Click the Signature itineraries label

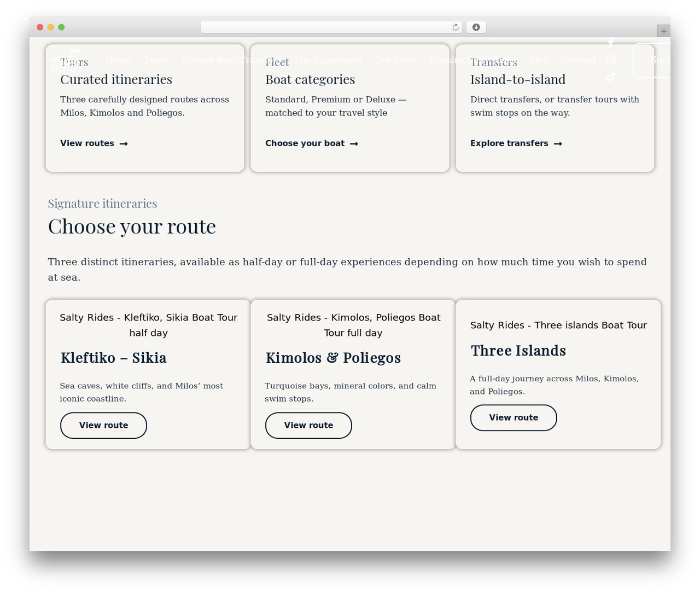[102, 204]
